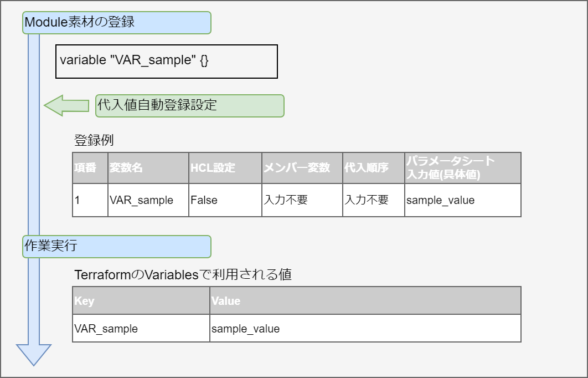
Task: Select the False cell under HCL設定
Action: tap(225, 200)
